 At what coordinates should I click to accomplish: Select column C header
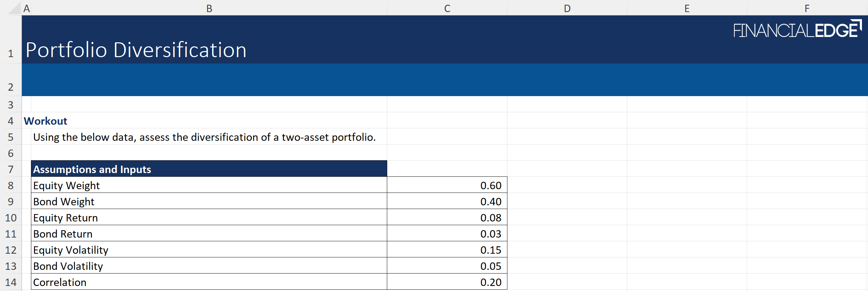pos(447,8)
